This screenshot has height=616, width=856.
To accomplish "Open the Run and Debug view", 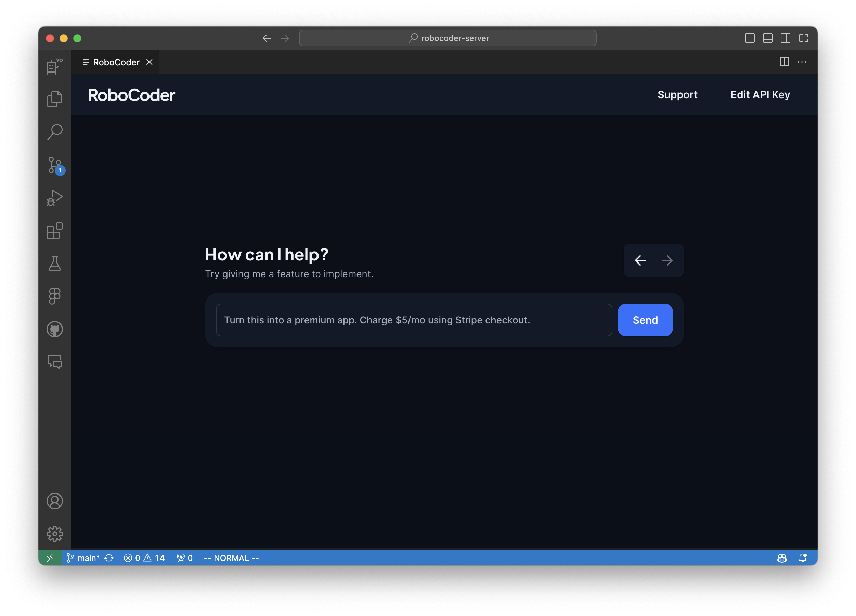I will pyautogui.click(x=54, y=198).
